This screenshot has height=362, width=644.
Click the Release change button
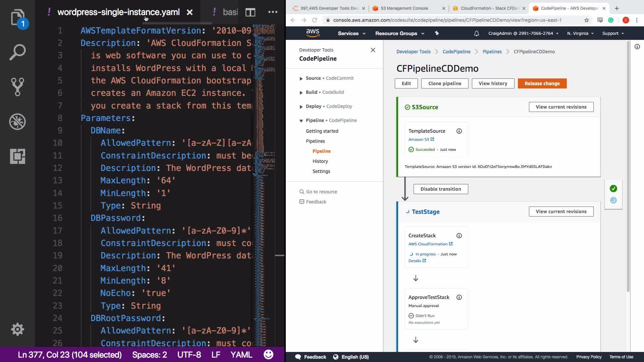542,83
